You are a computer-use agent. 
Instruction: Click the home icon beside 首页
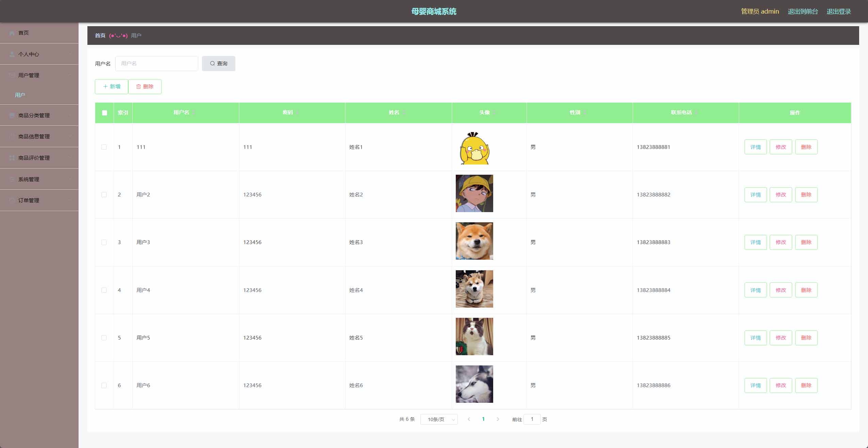tap(12, 33)
